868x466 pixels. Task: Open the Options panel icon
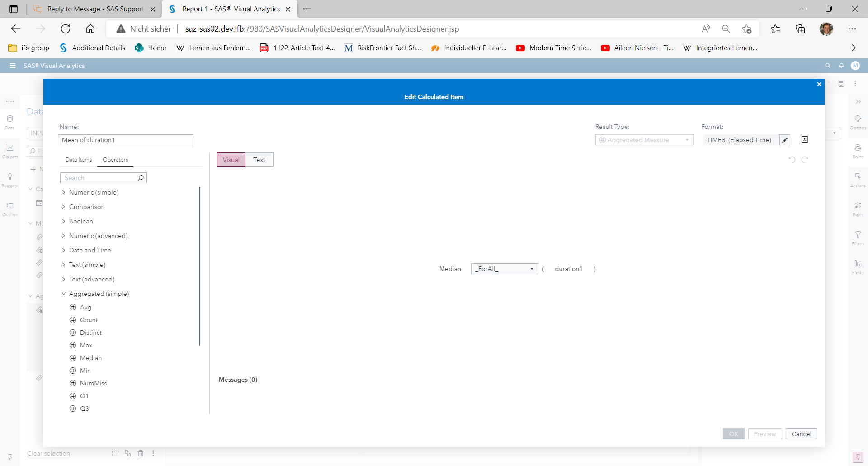pyautogui.click(x=858, y=122)
